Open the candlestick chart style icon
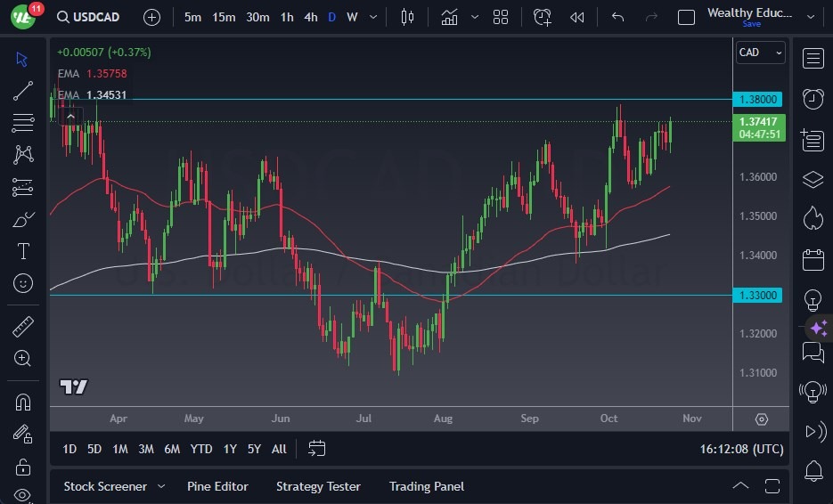 point(408,17)
